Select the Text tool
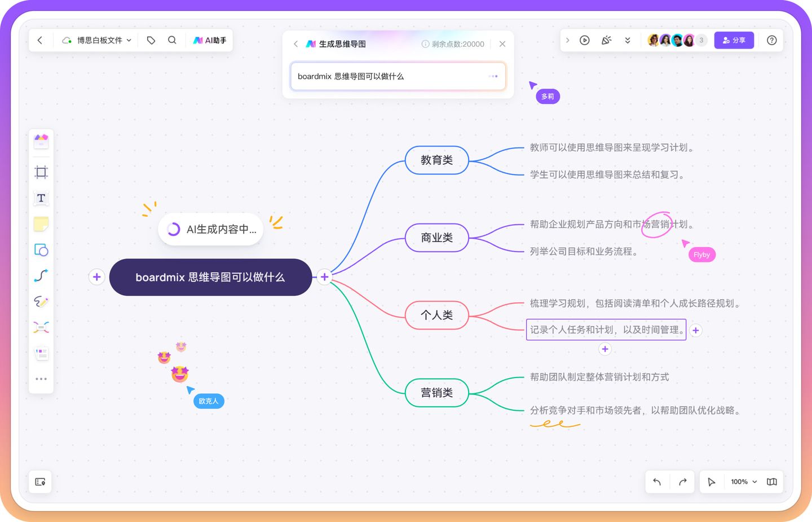812x522 pixels. click(x=41, y=198)
